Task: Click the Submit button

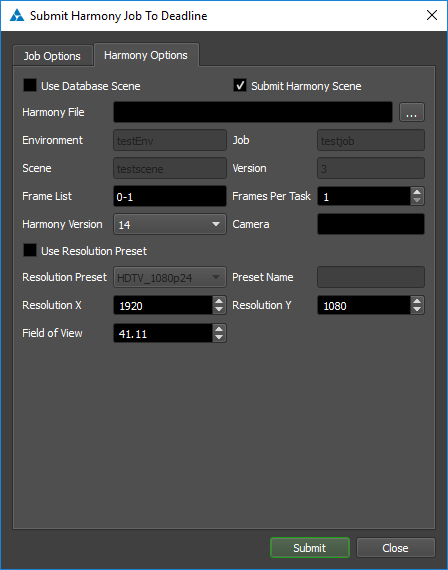Action: pos(310,548)
